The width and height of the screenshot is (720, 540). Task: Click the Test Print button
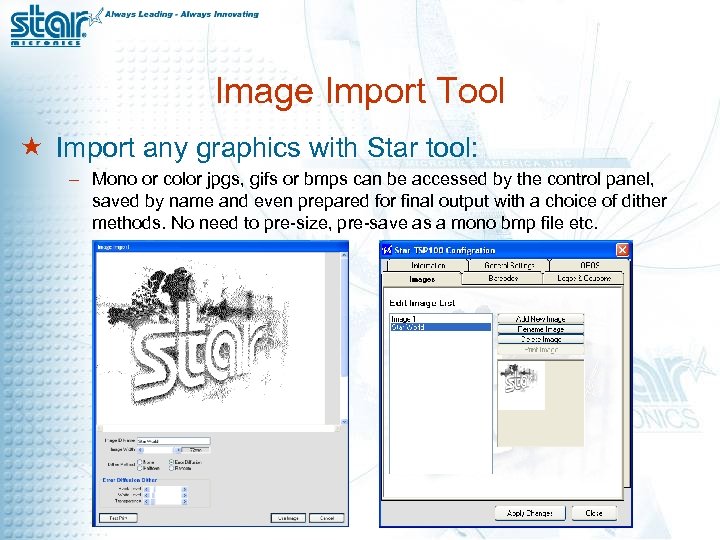118,518
